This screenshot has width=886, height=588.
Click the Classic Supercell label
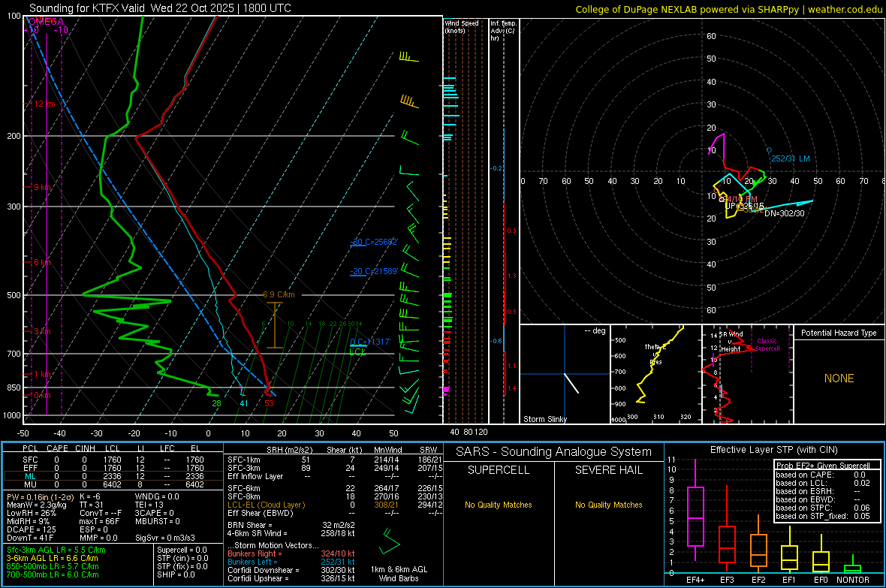click(767, 345)
